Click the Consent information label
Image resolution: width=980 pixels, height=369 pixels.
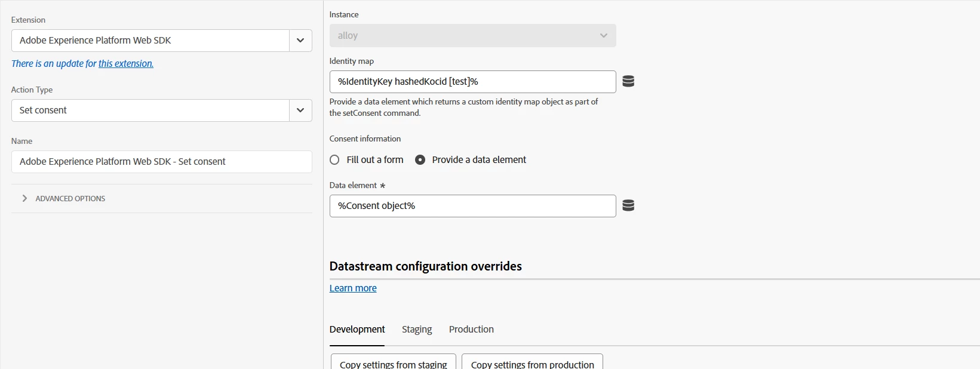coord(365,139)
